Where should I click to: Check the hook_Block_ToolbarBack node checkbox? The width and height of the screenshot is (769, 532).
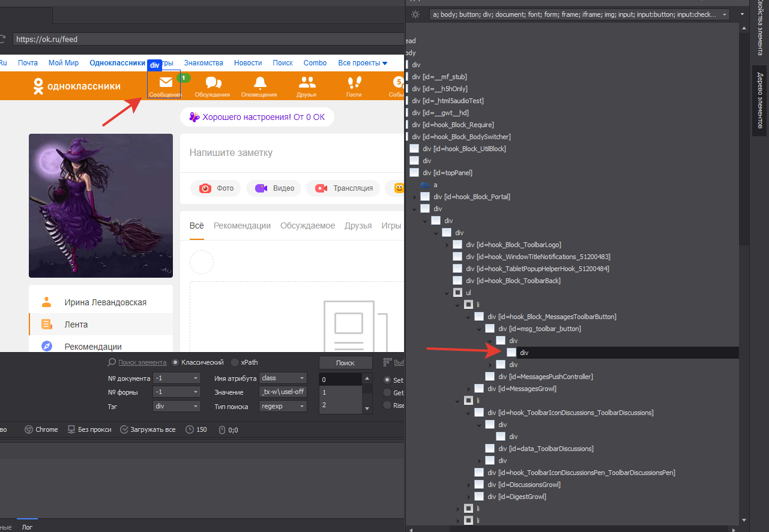click(457, 281)
